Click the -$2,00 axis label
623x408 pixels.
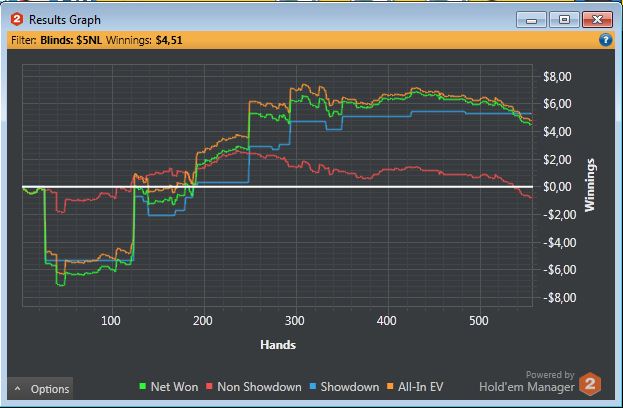(x=559, y=215)
